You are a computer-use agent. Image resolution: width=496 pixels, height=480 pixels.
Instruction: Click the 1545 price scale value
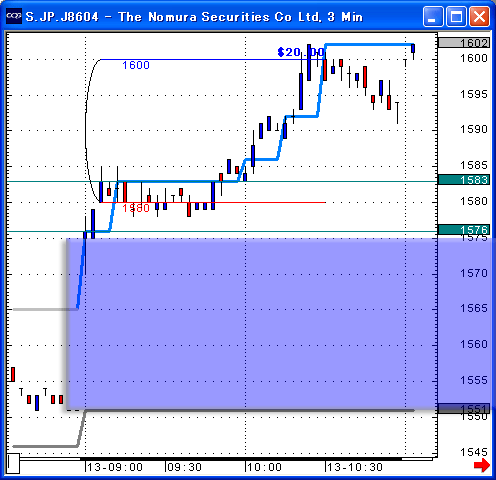coord(474,452)
